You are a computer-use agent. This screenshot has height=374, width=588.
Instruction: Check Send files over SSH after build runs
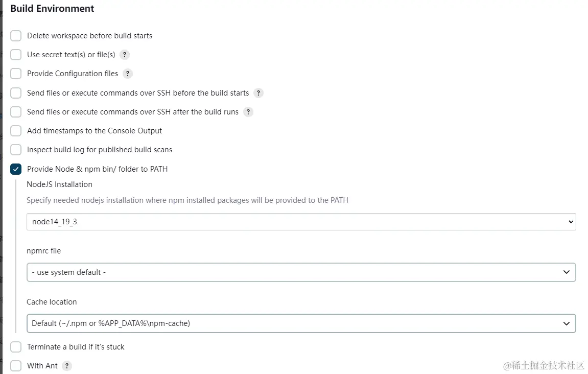coord(16,112)
